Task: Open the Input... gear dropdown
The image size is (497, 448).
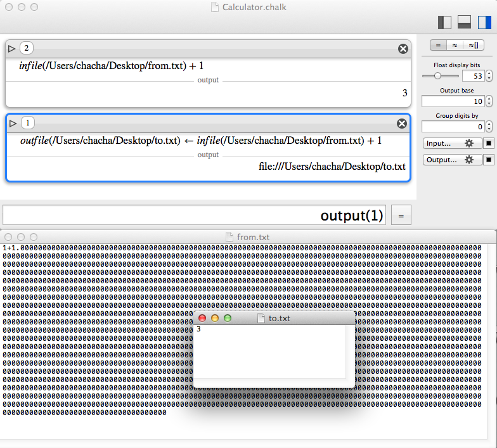Action: (x=453, y=143)
